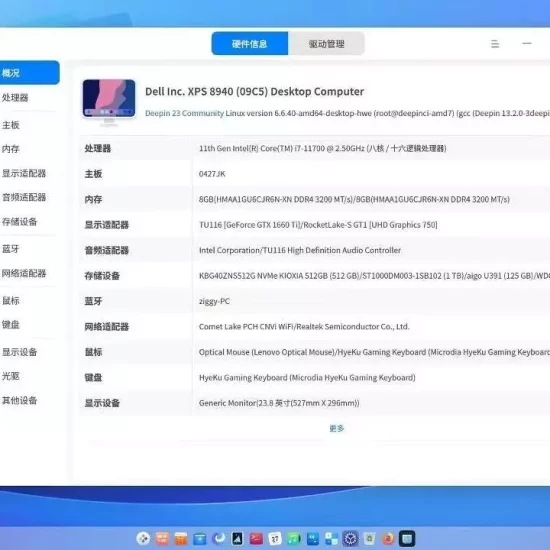This screenshot has width=550, height=550.
Task: Click the 音频适配器 label in the table
Action: point(107,250)
